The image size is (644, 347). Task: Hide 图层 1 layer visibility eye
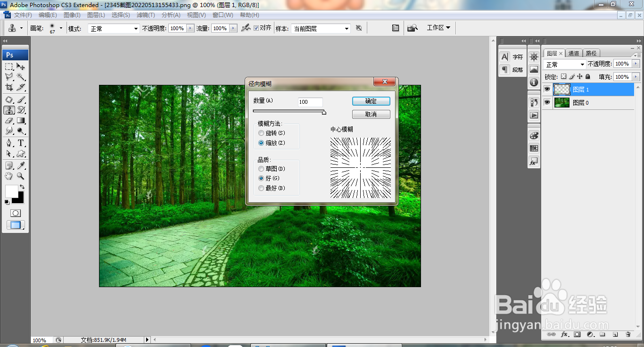(547, 89)
